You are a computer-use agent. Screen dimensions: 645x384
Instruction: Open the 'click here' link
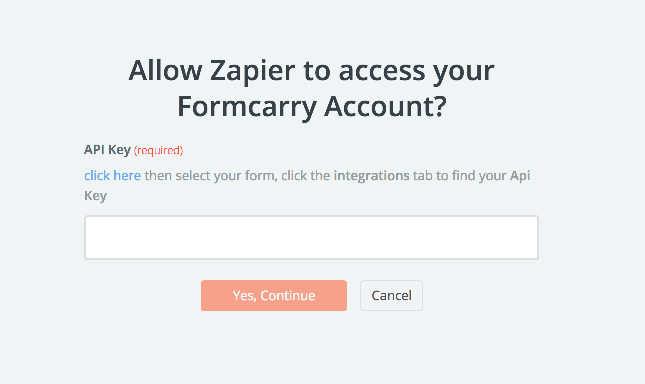[112, 176]
